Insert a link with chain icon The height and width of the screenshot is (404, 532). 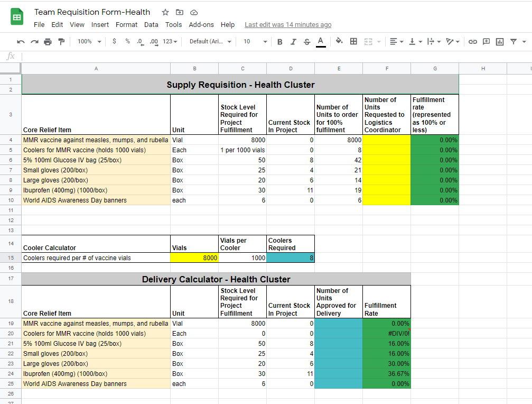click(x=473, y=41)
